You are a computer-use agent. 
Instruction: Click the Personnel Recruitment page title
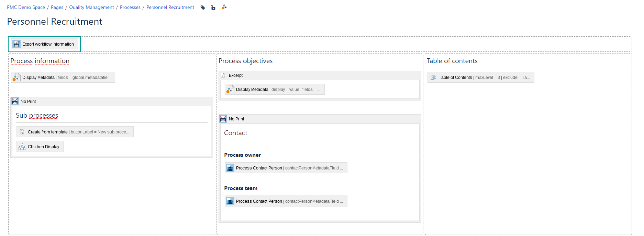pos(55,21)
